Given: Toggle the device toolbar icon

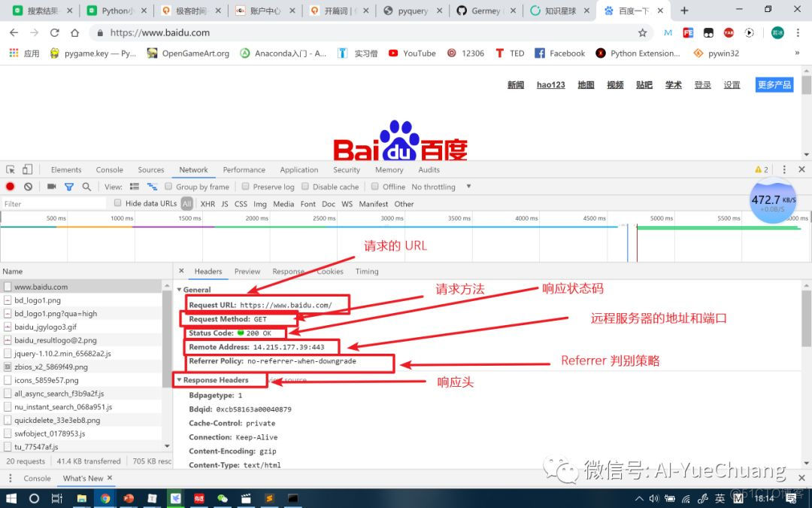Looking at the screenshot, I should pos(28,169).
